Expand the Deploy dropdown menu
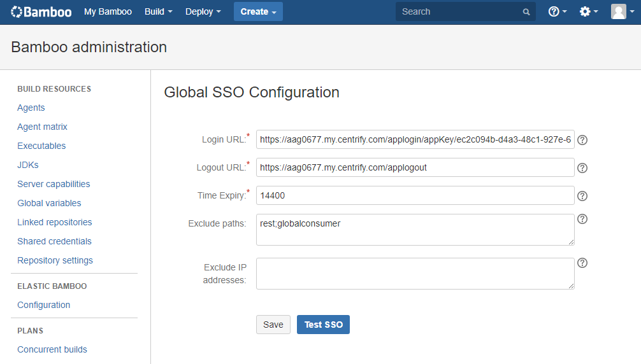 tap(203, 11)
